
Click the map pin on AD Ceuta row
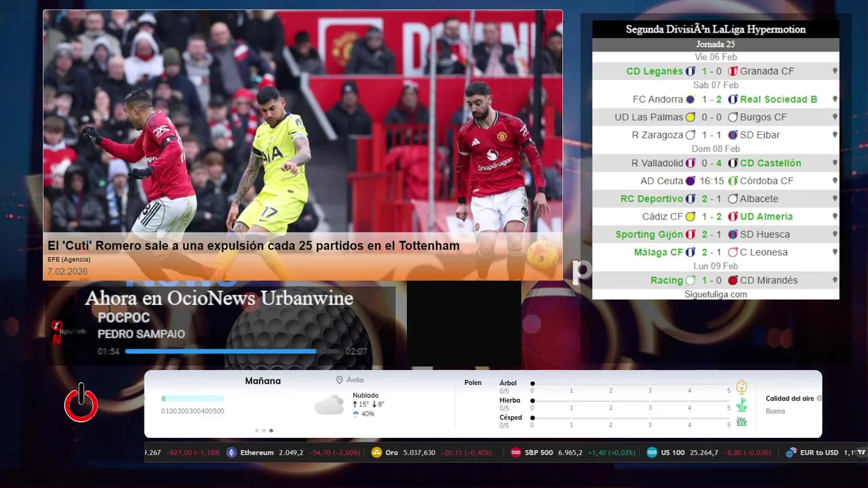(x=835, y=181)
